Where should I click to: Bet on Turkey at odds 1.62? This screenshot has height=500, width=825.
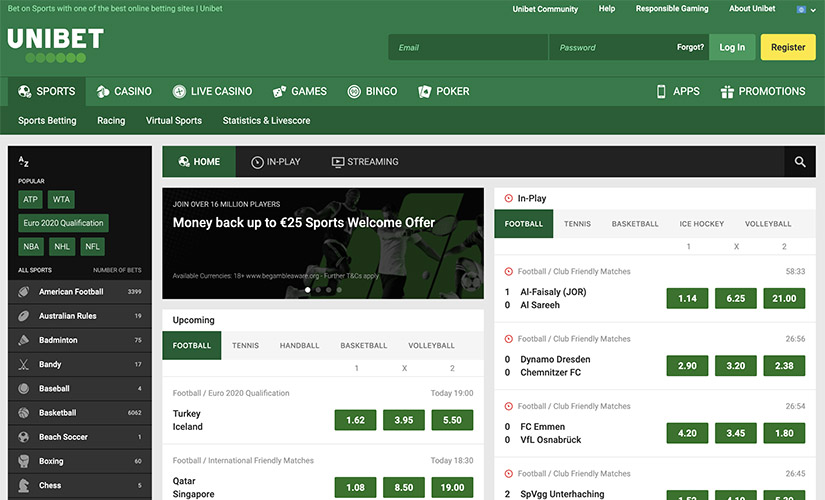355,420
